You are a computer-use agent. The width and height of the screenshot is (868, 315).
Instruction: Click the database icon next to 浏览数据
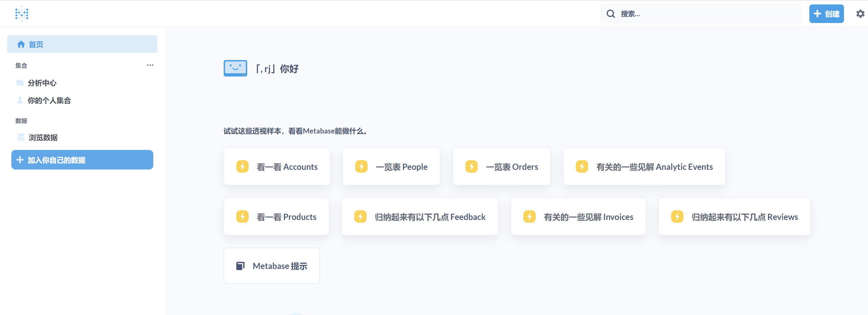click(x=21, y=137)
